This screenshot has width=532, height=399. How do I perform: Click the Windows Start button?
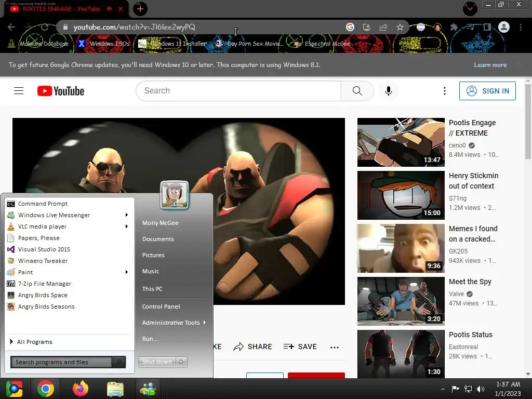click(14, 389)
